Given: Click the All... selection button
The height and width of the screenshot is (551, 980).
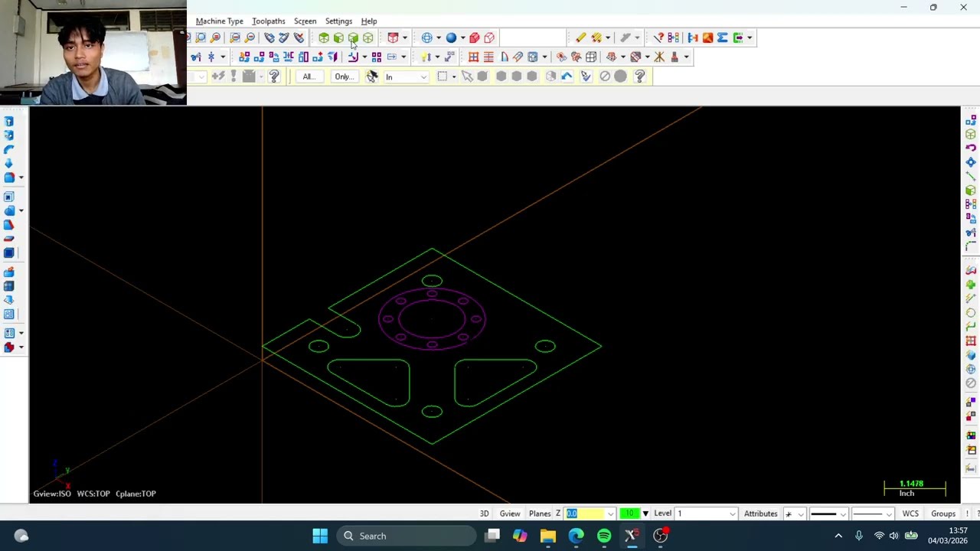Looking at the screenshot, I should click(x=309, y=77).
